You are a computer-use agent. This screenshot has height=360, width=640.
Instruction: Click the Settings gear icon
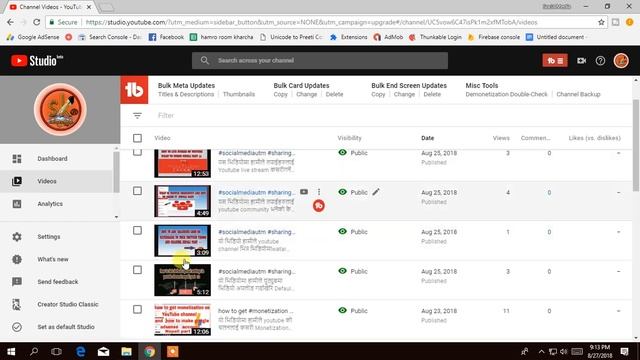point(17,237)
